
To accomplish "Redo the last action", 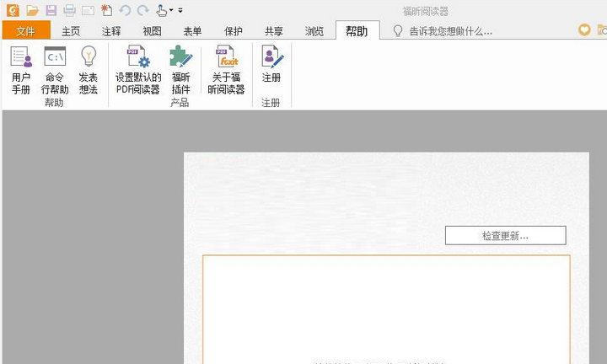I will pyautogui.click(x=143, y=10).
